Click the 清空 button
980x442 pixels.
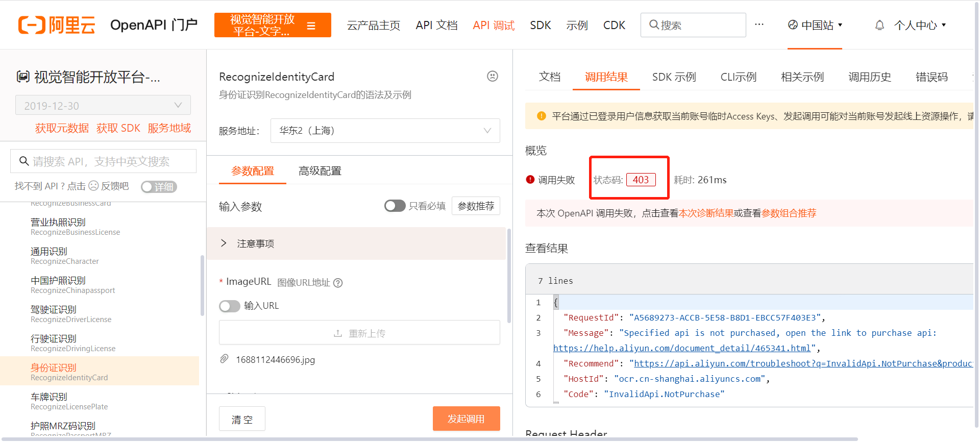(242, 419)
